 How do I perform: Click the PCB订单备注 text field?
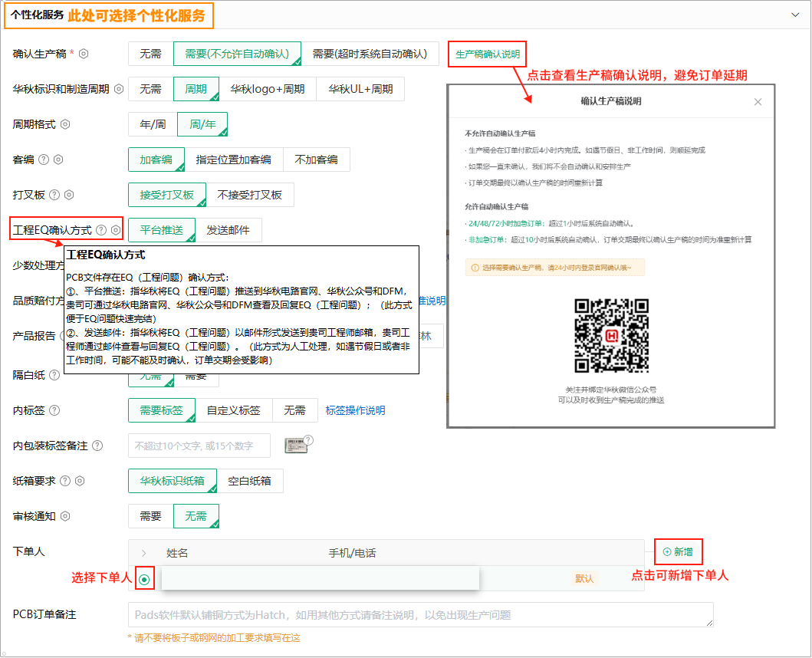[420, 615]
